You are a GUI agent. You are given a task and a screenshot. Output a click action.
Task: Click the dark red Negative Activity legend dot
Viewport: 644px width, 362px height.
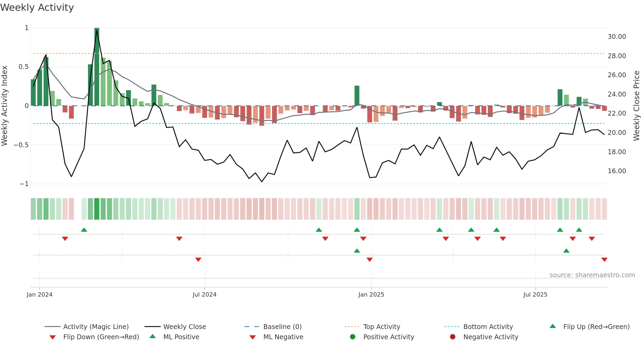pos(453,337)
